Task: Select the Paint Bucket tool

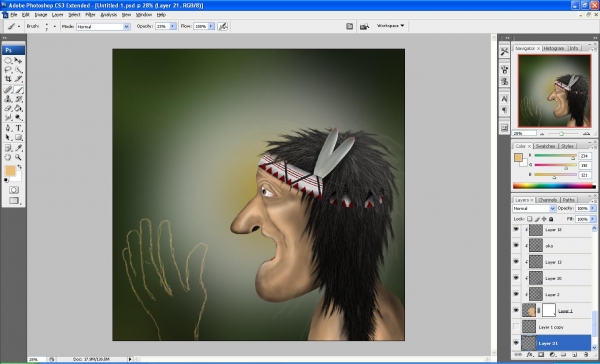Action: [x=18, y=108]
